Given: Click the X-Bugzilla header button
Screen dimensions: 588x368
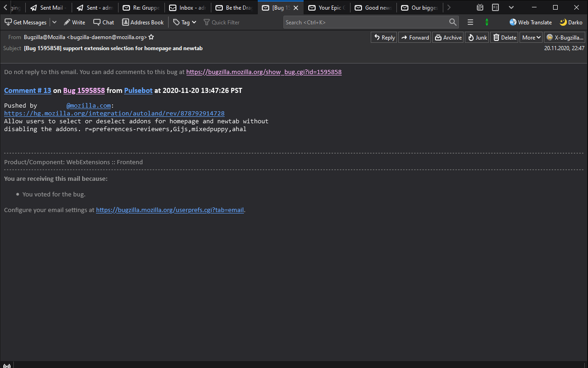Looking at the screenshot, I should point(565,38).
